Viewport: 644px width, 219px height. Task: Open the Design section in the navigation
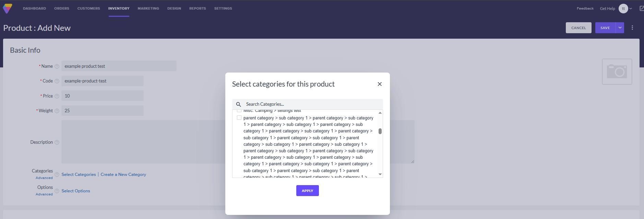click(174, 8)
